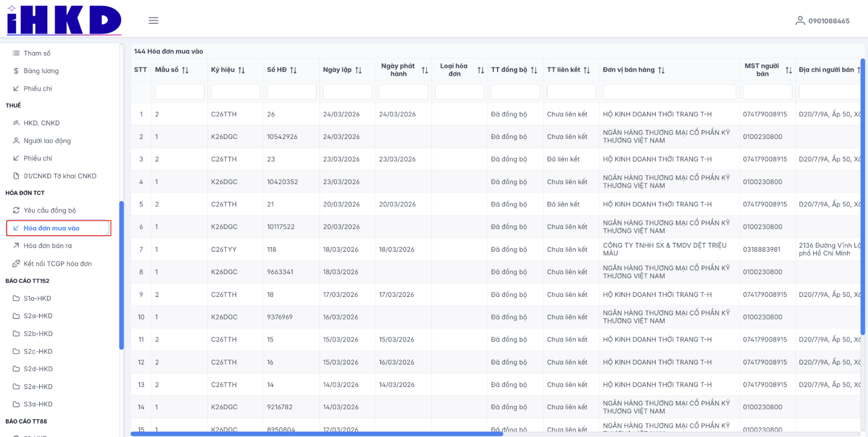The width and height of the screenshot is (868, 437).
Task: Sort invoices by Số HĐ arrows
Action: 293,70
